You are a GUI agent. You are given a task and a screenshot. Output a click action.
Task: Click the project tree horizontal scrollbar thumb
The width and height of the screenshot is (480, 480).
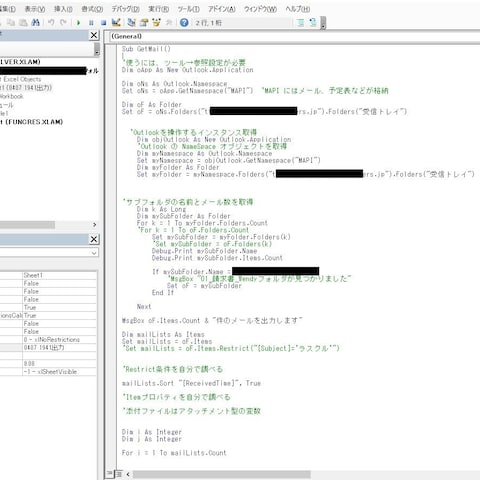[x=27, y=225]
